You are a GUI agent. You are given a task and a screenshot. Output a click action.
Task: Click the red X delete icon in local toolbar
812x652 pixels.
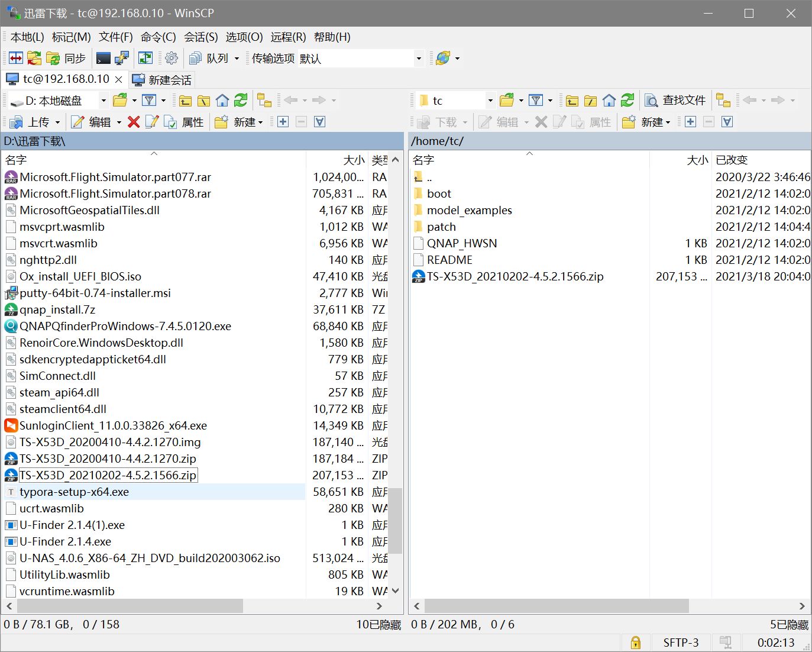coord(134,122)
